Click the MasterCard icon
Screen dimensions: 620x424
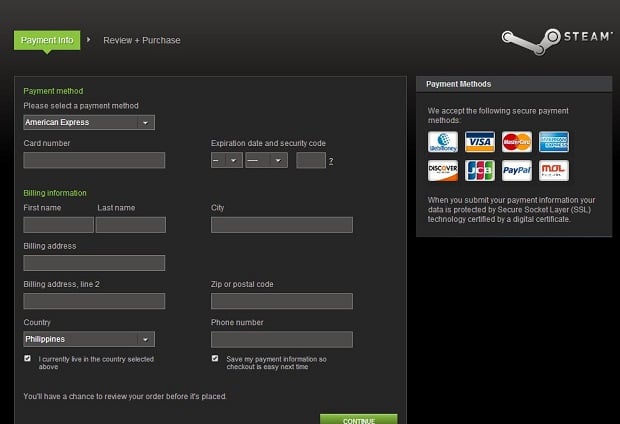pos(516,142)
